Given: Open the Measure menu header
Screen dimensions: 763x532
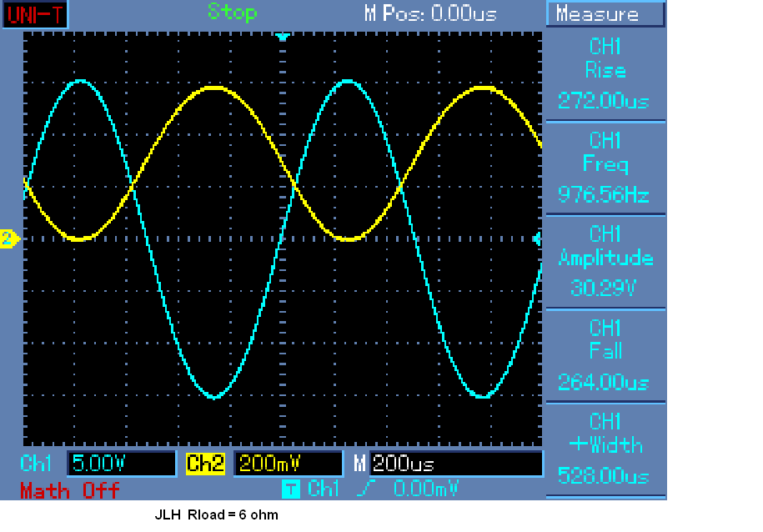Looking at the screenshot, I should coord(605,14).
